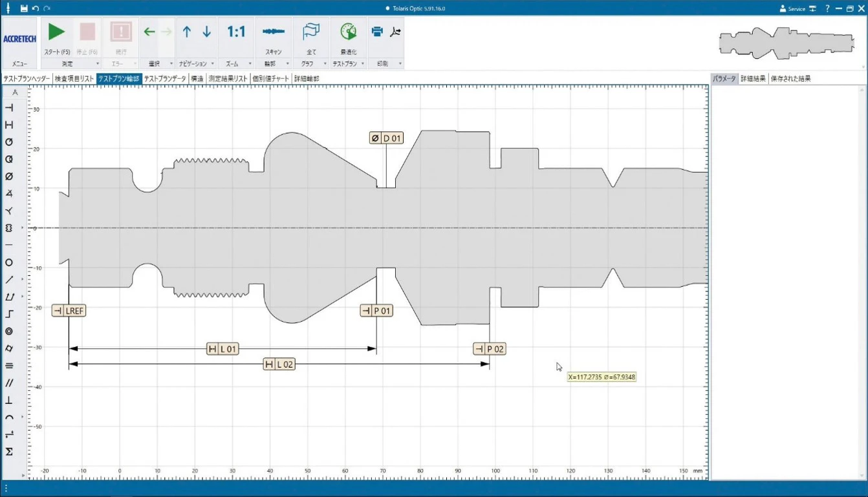Select the length (H) tool in left sidebar
Viewport: 868px width, 497px height.
click(x=9, y=125)
